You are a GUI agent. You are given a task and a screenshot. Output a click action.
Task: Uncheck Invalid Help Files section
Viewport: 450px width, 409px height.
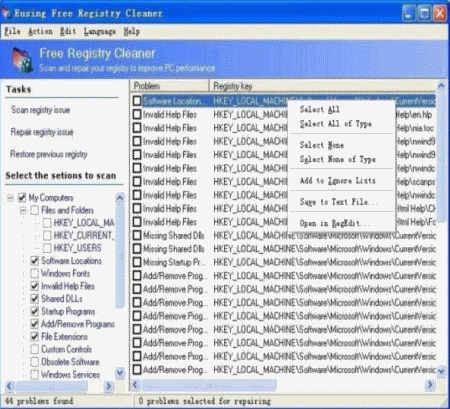(34, 286)
